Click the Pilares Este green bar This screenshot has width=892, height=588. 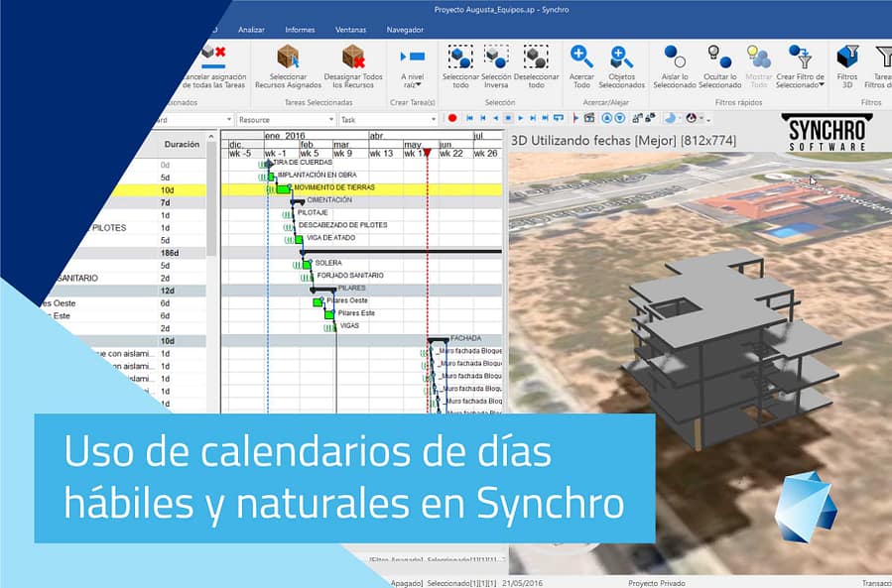328,314
